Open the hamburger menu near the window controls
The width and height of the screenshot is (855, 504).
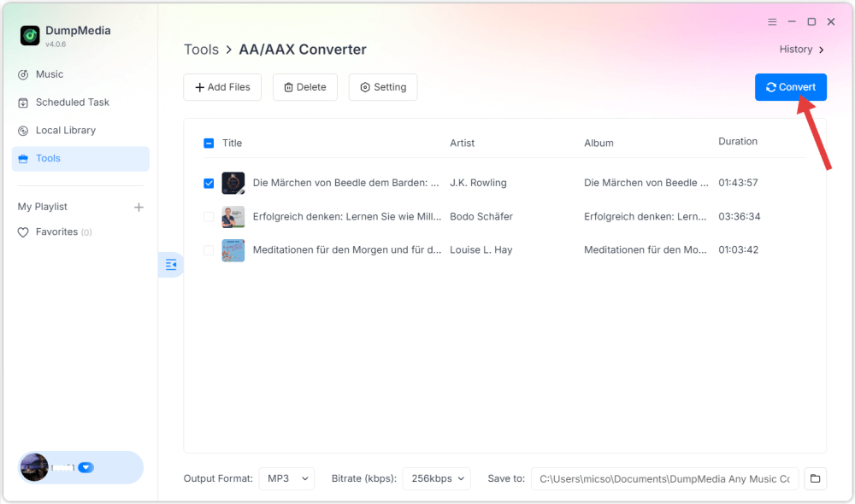pyautogui.click(x=771, y=21)
